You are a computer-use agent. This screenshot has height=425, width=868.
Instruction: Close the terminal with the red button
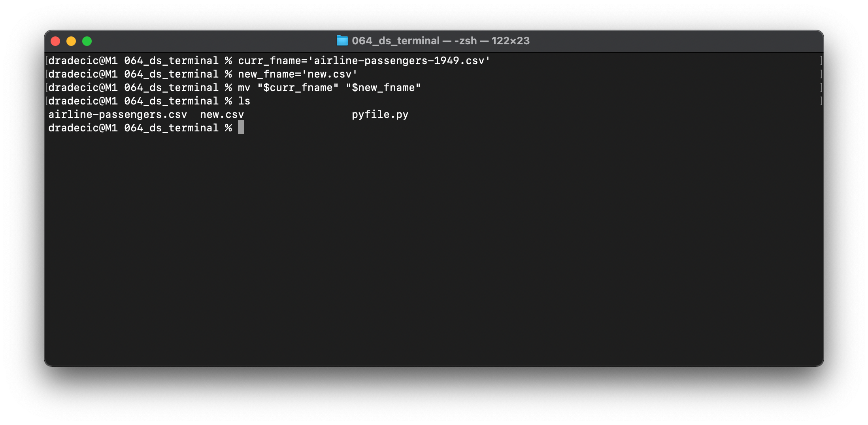tap(55, 41)
